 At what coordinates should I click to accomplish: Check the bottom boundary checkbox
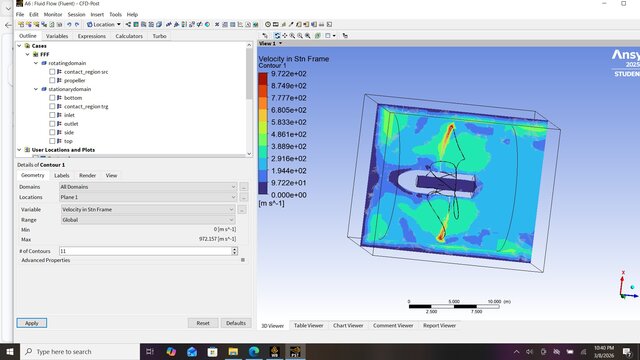tap(52, 98)
